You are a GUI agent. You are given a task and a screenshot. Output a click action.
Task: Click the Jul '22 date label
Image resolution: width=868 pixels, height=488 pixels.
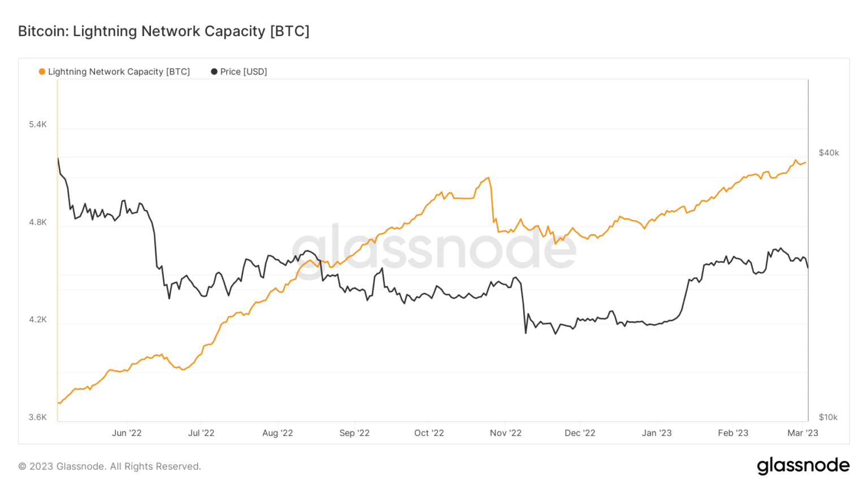201,433
